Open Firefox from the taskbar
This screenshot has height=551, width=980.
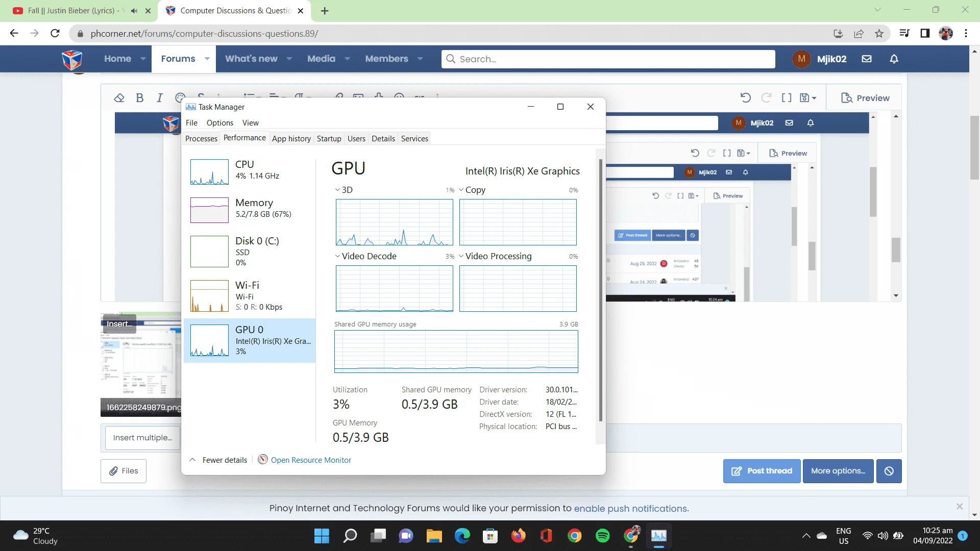[519, 536]
